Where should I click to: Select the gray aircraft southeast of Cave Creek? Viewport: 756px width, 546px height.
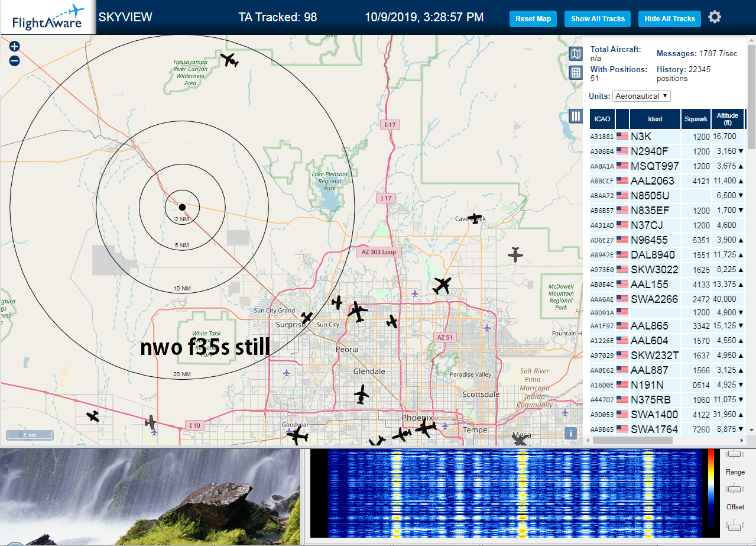click(515, 255)
